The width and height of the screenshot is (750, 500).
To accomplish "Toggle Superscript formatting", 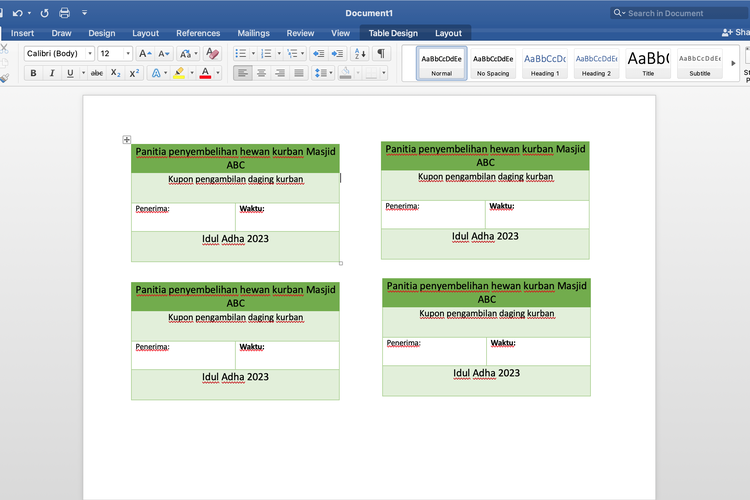I will pos(134,73).
